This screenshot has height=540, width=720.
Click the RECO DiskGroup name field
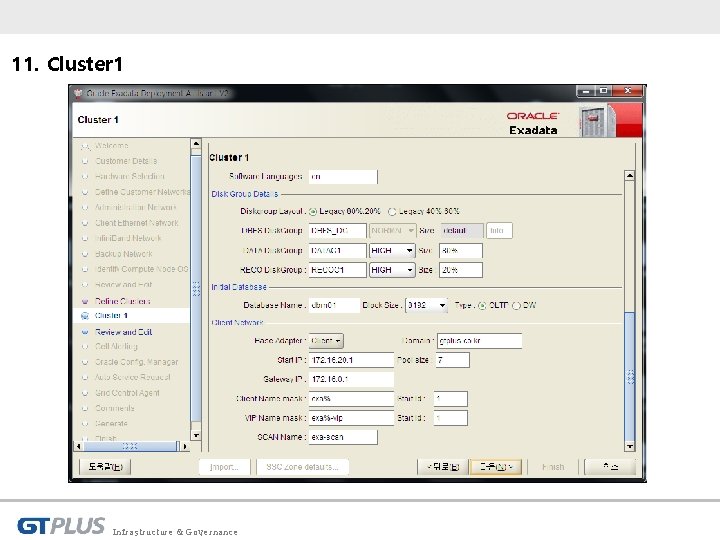pos(338,270)
